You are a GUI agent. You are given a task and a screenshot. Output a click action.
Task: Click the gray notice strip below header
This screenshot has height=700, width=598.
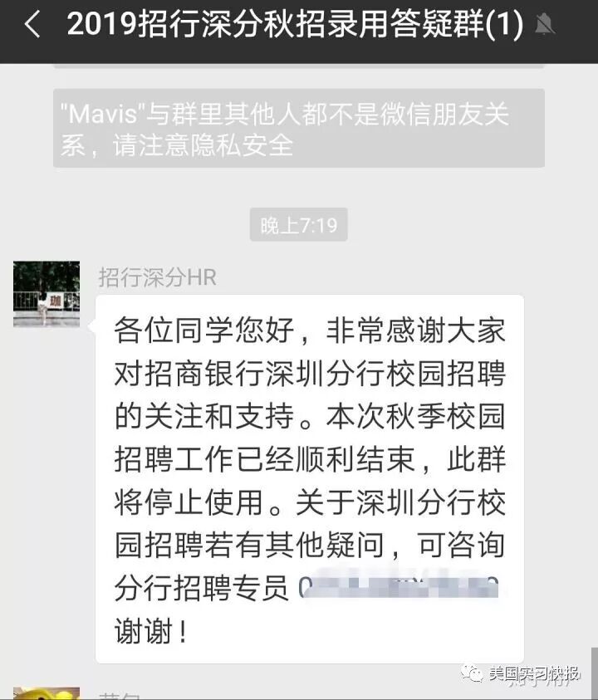point(299,66)
